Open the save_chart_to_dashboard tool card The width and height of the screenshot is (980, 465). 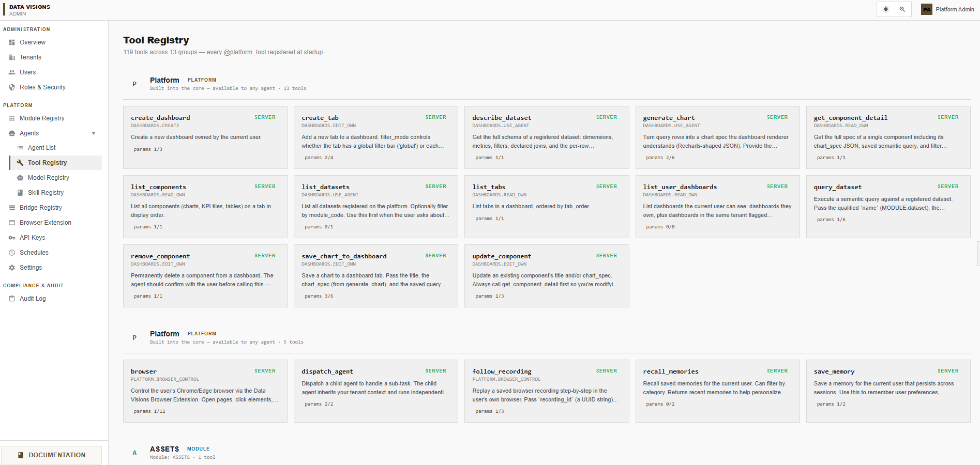[x=376, y=276]
